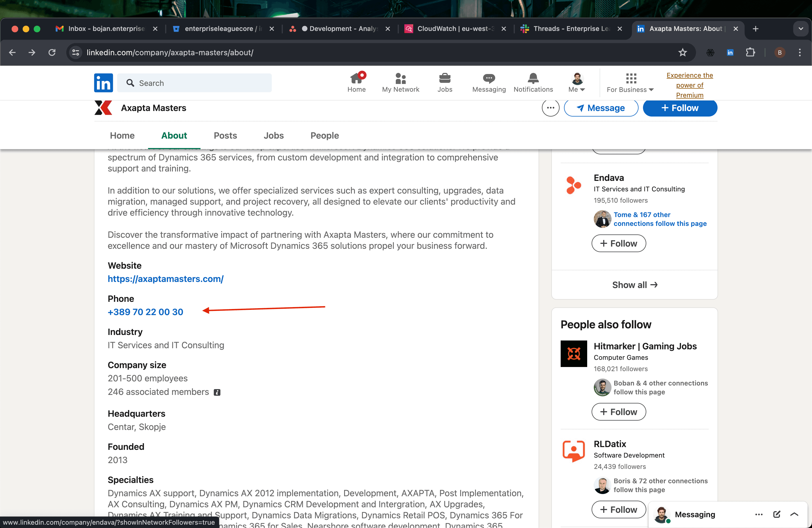Open the Home nav icon

click(356, 83)
